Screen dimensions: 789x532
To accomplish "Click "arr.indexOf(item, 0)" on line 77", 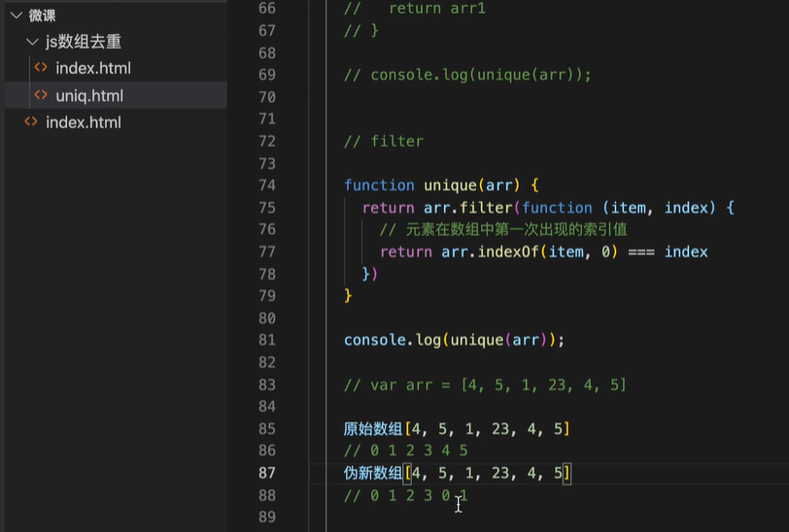I will coord(530,251).
